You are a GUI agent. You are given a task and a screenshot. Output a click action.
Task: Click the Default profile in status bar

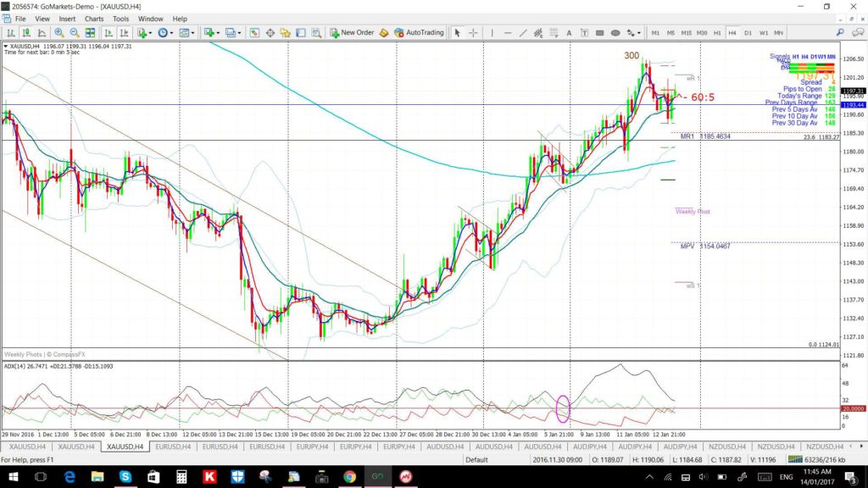476,460
